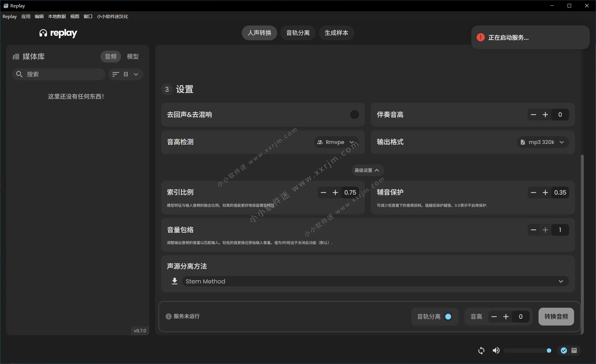This screenshot has width=596, height=364.
Task: Switch to the 音轨分离 tab
Action: [x=298, y=33]
